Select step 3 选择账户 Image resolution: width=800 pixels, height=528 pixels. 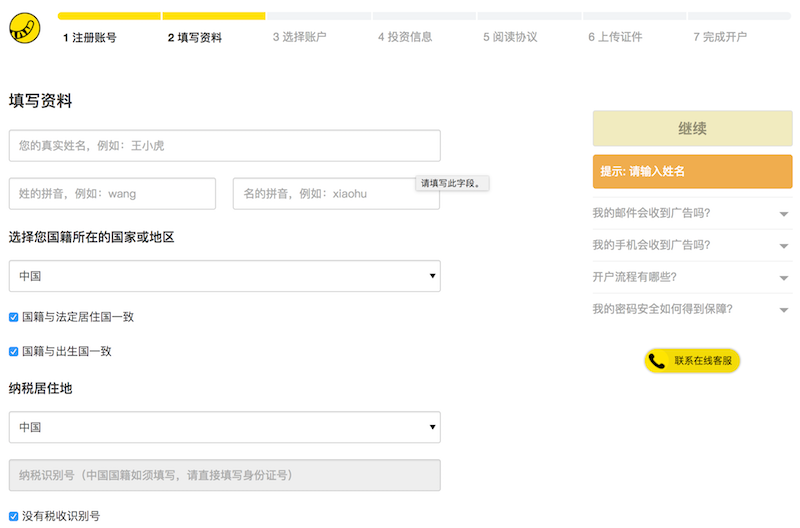point(299,37)
